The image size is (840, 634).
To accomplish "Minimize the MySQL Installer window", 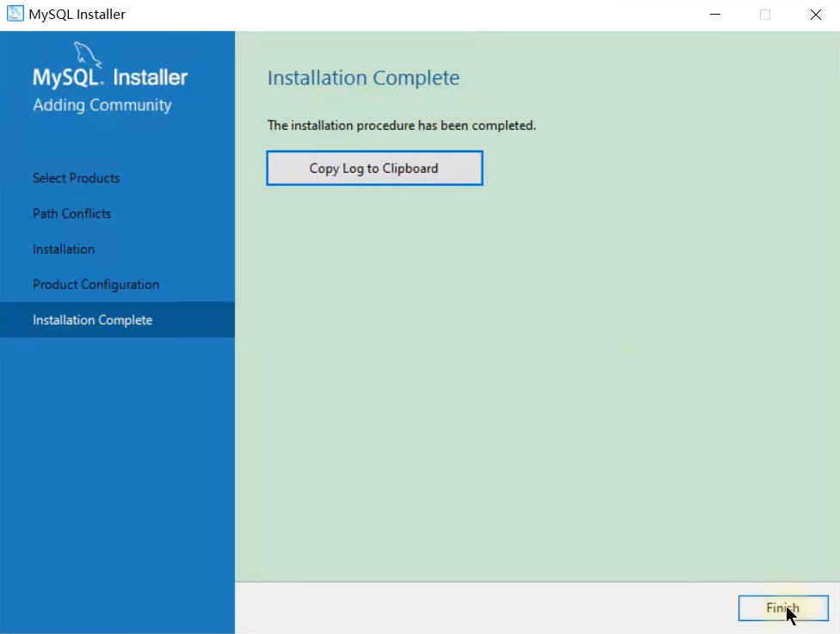I will (715, 15).
